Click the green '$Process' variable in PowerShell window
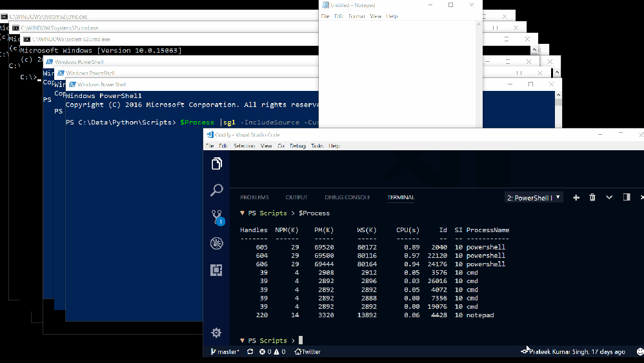This screenshot has width=644, height=363. (x=197, y=123)
